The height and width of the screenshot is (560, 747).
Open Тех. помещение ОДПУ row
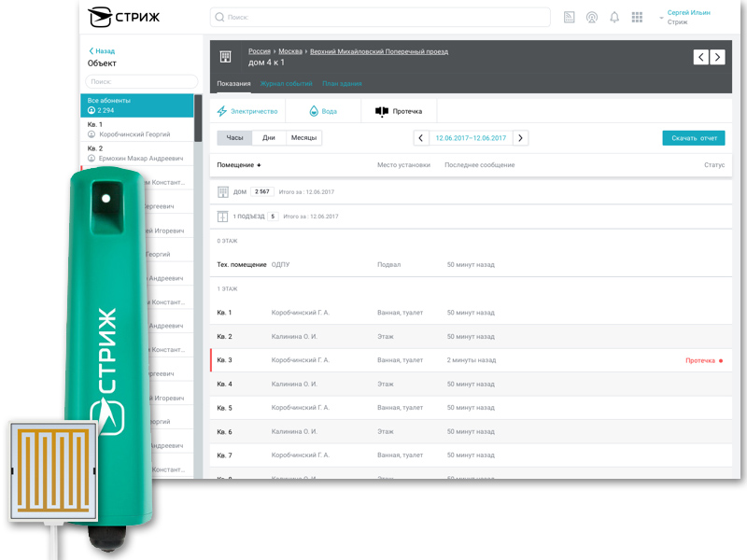[471, 265]
